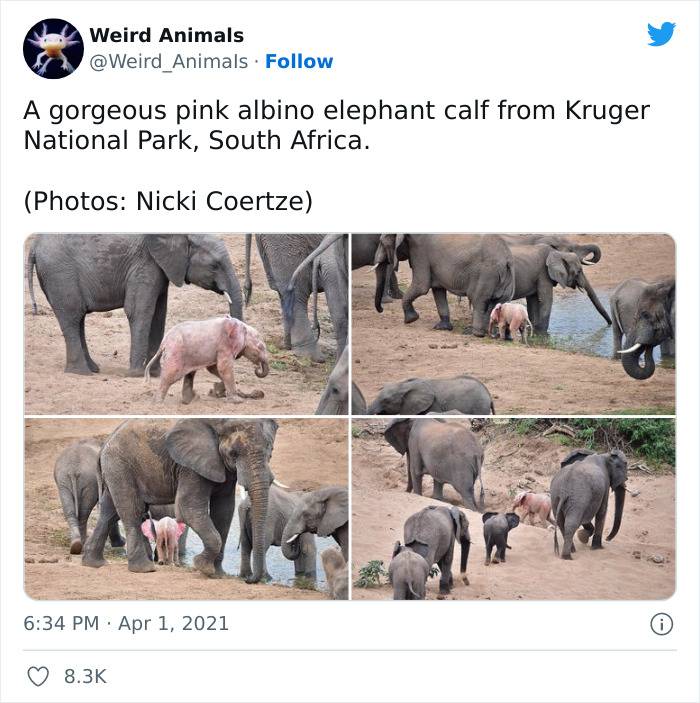Click the words Kruger in the tweet
This screenshot has height=703, width=700.
[607, 111]
